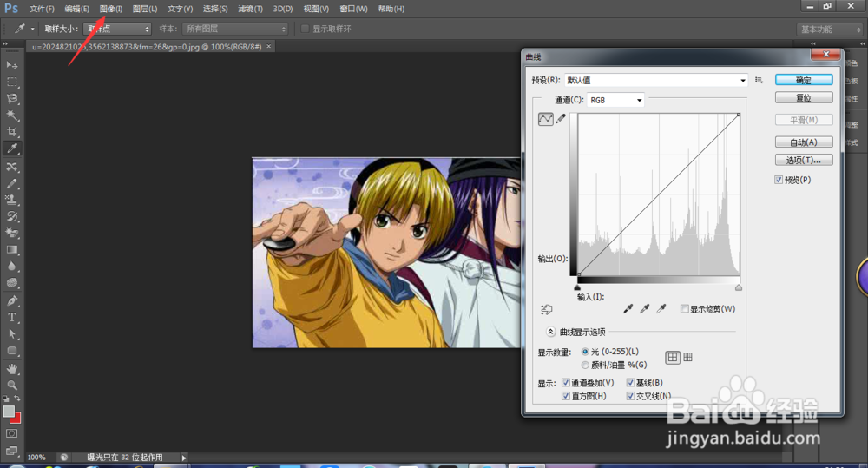Toggle 显示取样环 checkbox in options bar
The height and width of the screenshot is (468, 868).
click(305, 29)
